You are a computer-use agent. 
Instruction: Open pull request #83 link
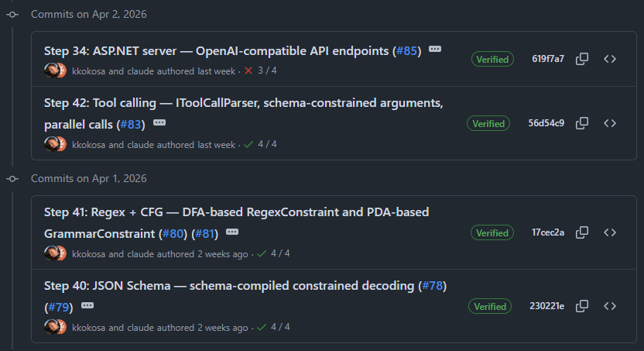pos(131,124)
